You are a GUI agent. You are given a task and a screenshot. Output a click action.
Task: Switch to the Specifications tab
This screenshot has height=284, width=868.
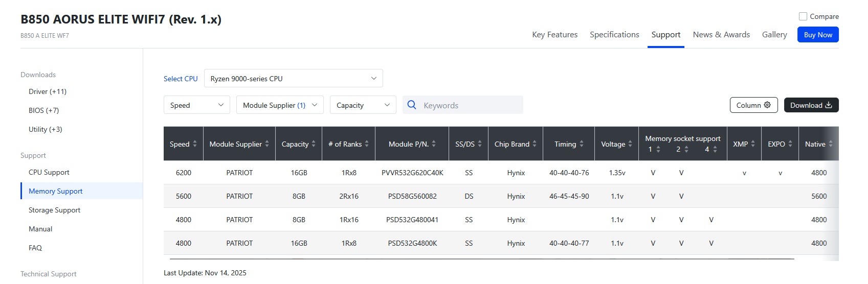(x=614, y=35)
